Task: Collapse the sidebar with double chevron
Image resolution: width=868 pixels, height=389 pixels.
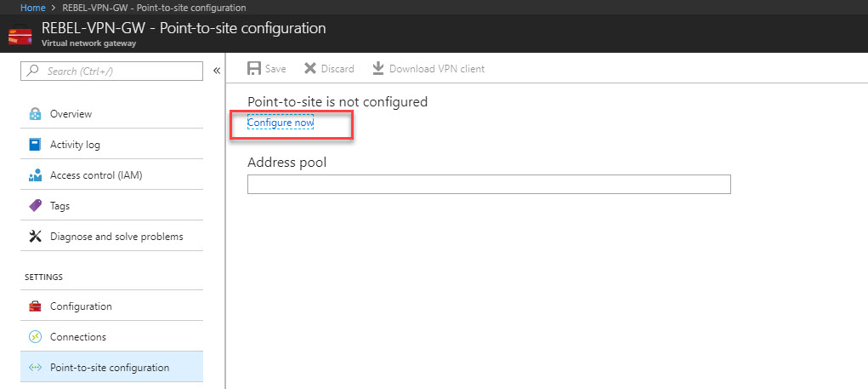Action: pyautogui.click(x=217, y=71)
